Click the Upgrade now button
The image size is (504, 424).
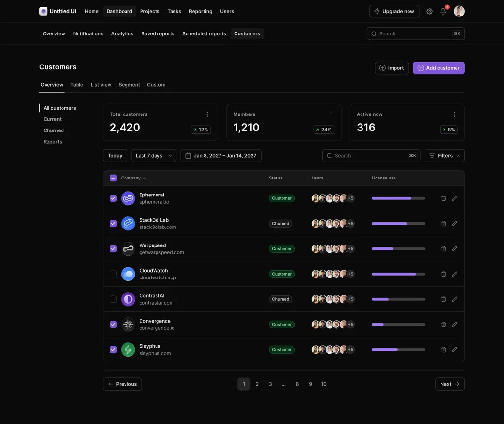394,11
